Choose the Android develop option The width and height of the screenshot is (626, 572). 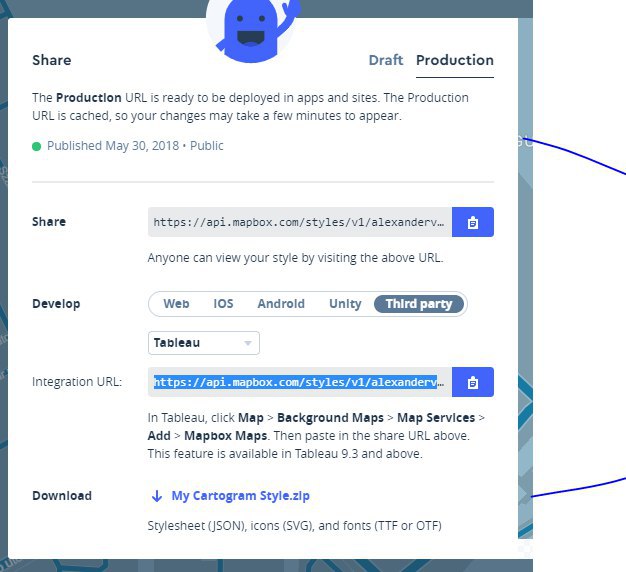click(281, 304)
